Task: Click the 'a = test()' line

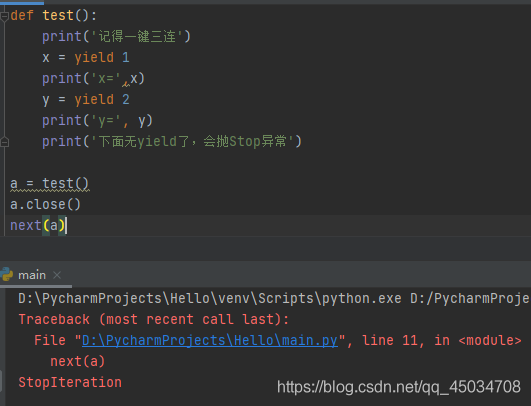Action: pyautogui.click(x=49, y=184)
